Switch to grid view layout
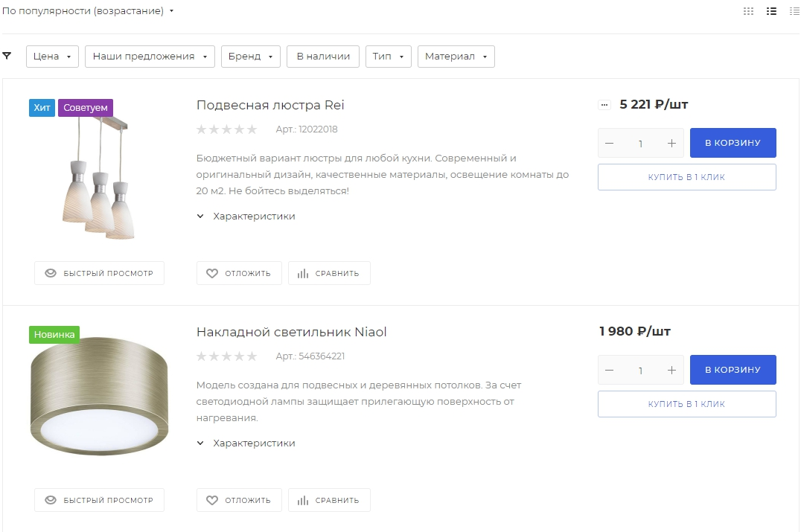The height and width of the screenshot is (532, 801). tap(747, 10)
